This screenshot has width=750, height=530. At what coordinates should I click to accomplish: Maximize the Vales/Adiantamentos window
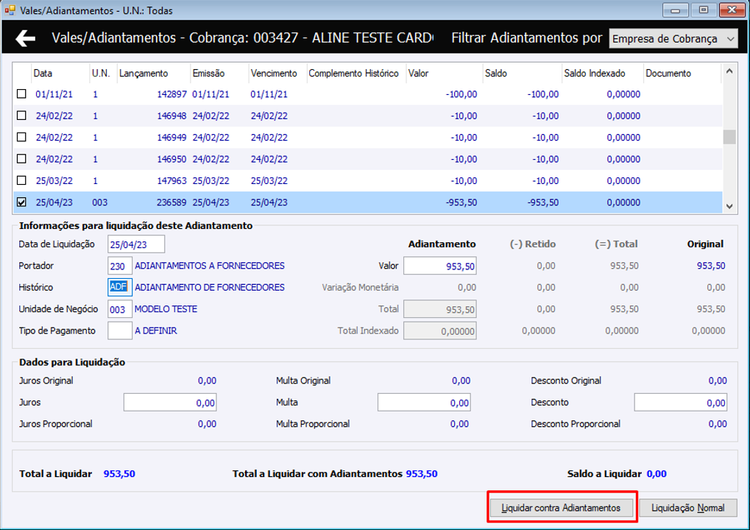[704, 9]
